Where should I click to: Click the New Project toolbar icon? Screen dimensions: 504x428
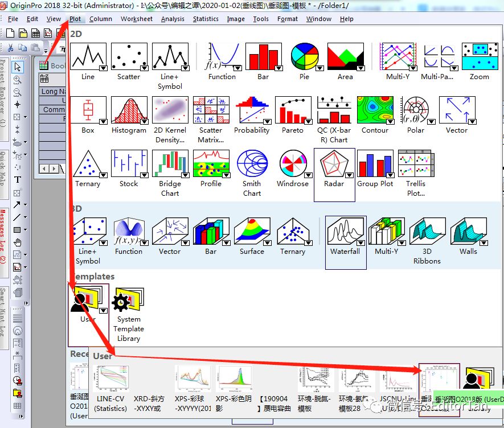pyautogui.click(x=10, y=33)
